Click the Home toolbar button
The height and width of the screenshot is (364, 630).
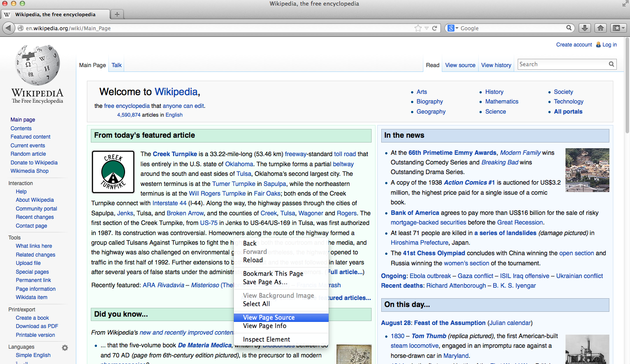pos(601,28)
